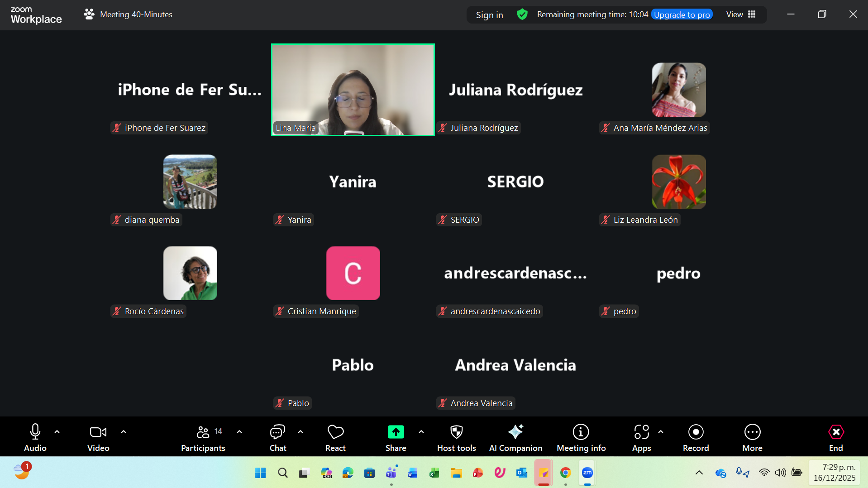This screenshot has height=488, width=868.
Task: Click the green Share screen icon
Action: [396, 432]
